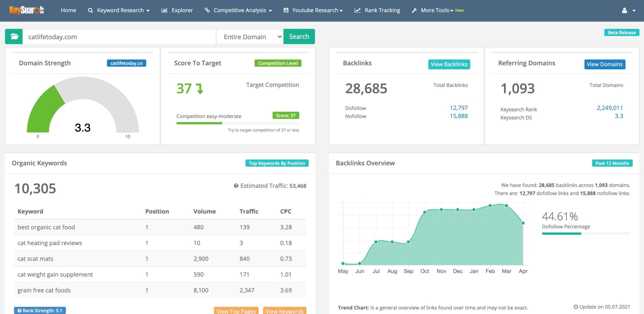Viewport: 644px width, 314px height.
Task: Click the magnifier icon beside Keyword Research
Action: pyautogui.click(x=90, y=10)
